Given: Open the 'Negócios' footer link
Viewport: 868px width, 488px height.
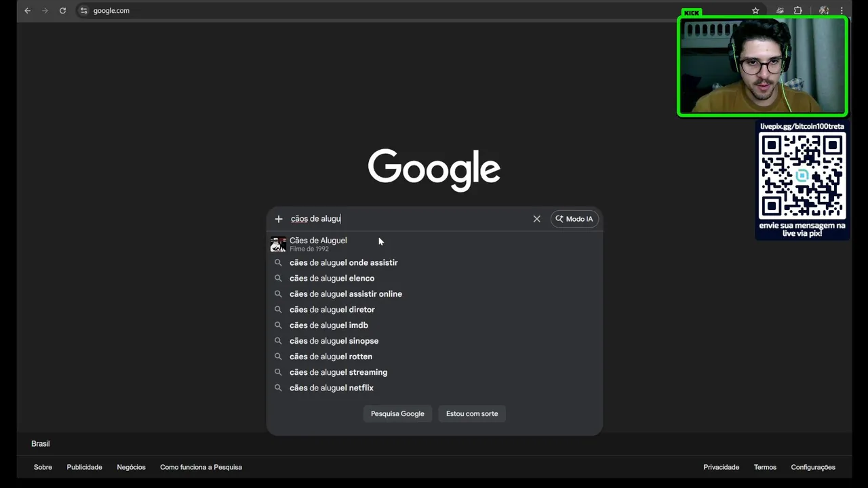Looking at the screenshot, I should 131,467.
